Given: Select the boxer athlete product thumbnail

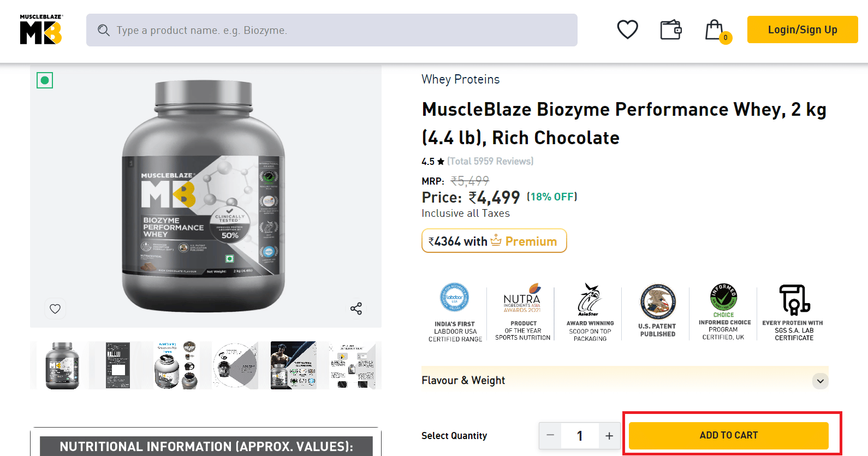Looking at the screenshot, I should pyautogui.click(x=294, y=365).
